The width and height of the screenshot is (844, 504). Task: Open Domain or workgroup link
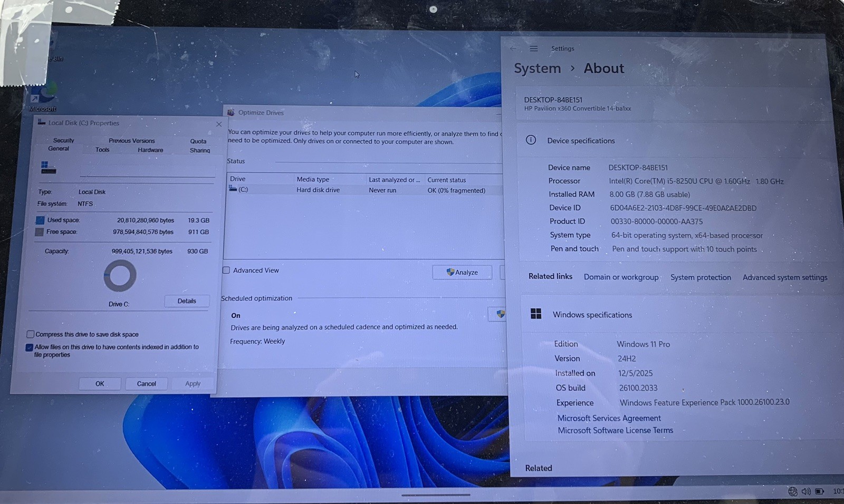coord(621,277)
